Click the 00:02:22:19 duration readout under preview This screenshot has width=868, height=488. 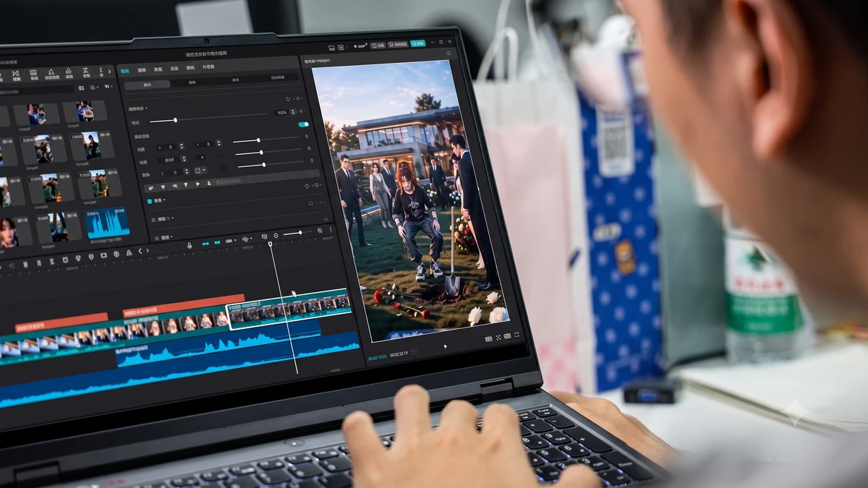click(399, 354)
